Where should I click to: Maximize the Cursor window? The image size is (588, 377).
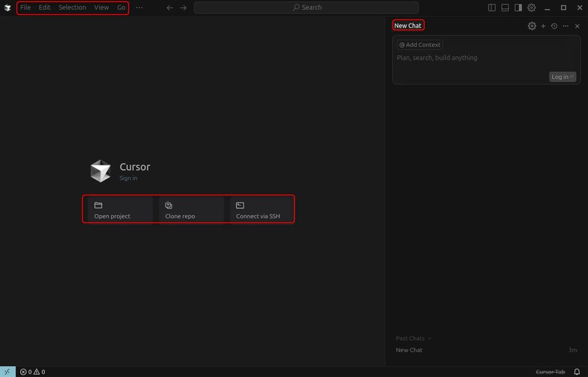563,7
